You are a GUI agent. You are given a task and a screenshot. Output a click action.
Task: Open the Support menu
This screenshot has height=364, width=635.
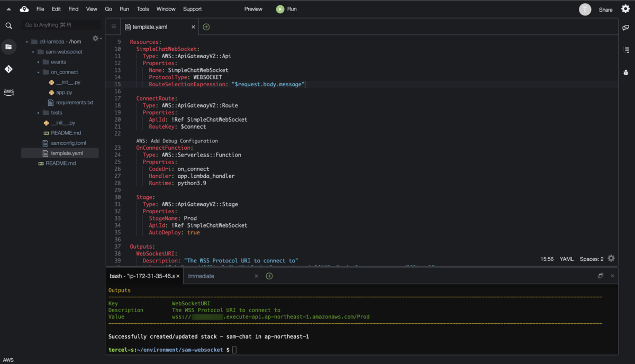192,9
